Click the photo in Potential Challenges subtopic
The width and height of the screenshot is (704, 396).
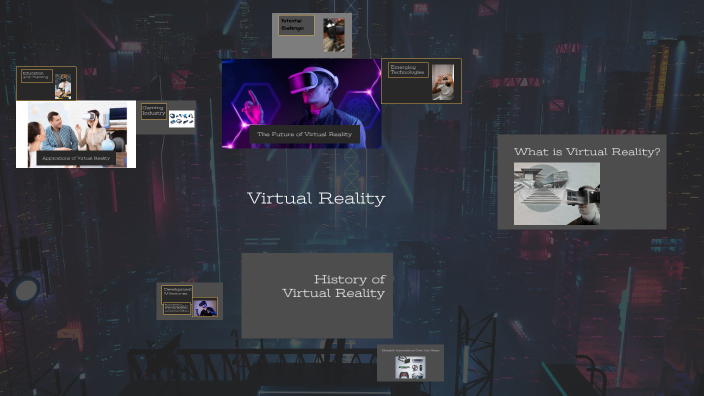click(x=334, y=35)
